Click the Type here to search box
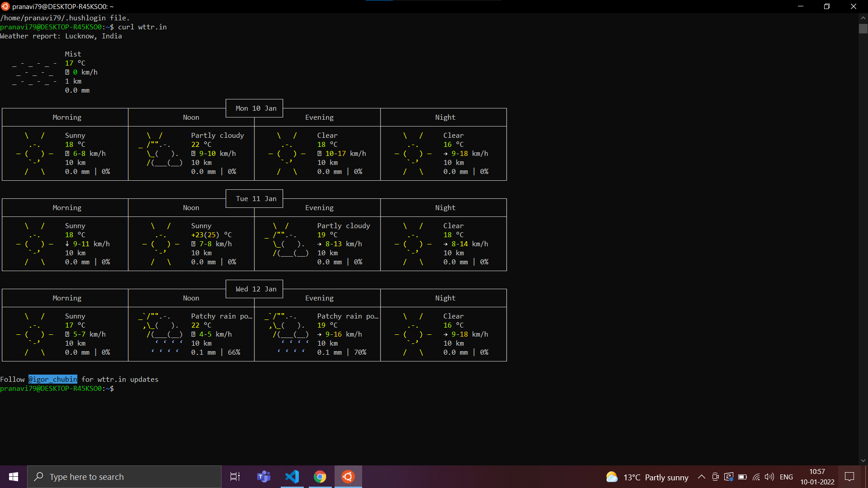 124,477
